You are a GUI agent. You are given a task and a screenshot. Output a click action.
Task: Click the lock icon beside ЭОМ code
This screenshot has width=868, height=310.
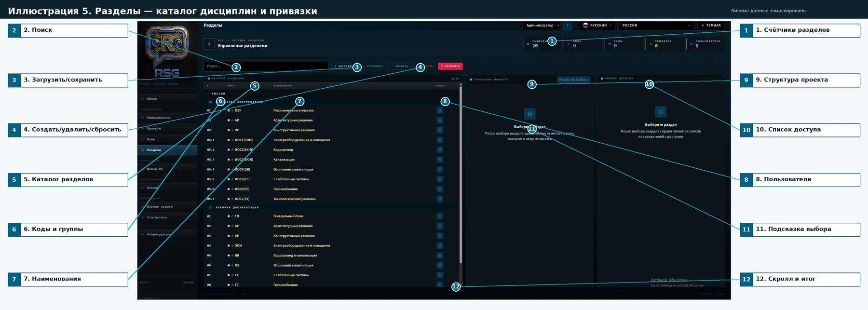(232, 245)
